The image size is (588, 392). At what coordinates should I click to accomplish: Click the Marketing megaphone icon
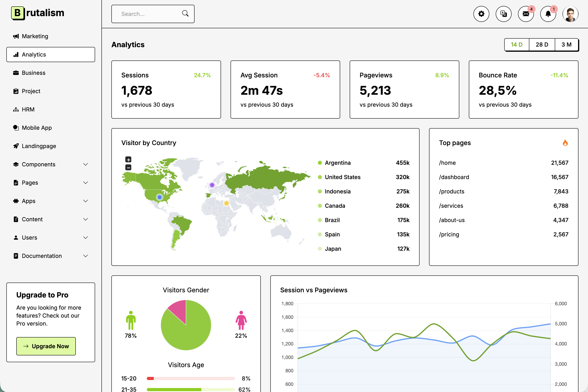point(16,36)
